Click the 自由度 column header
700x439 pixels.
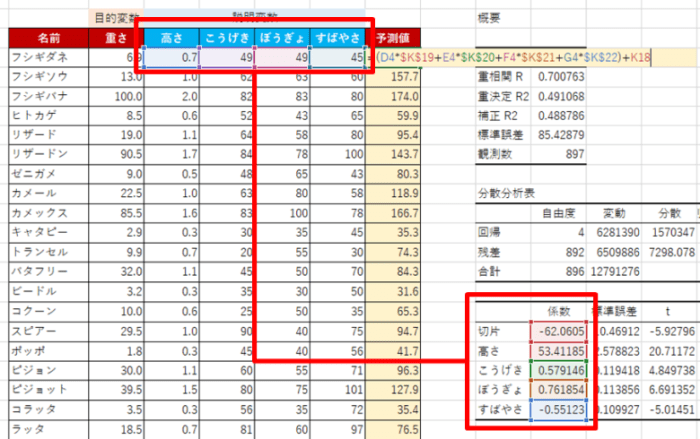(x=558, y=213)
